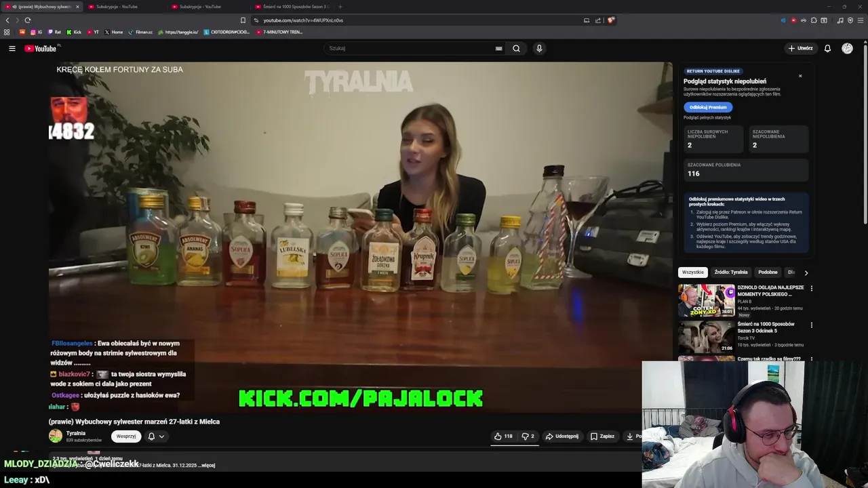Close the Return YouTube Dislike panel
The height and width of the screenshot is (488, 868).
800,76
